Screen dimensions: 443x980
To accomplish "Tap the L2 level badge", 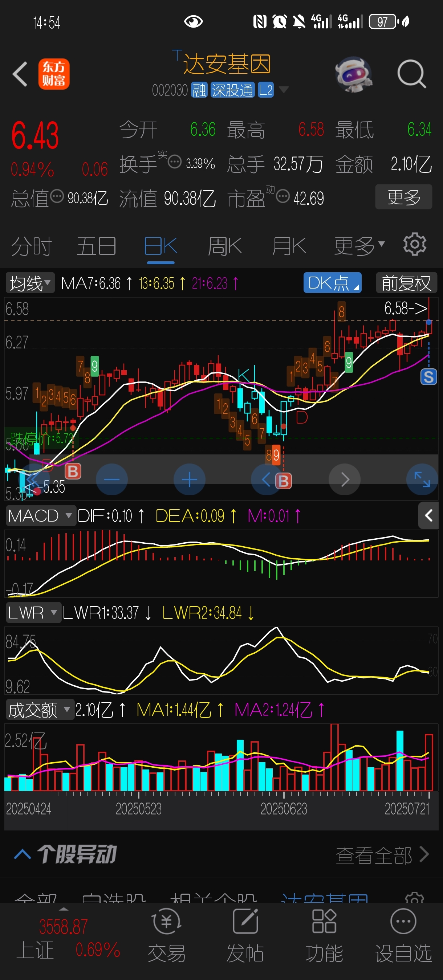I will [266, 90].
